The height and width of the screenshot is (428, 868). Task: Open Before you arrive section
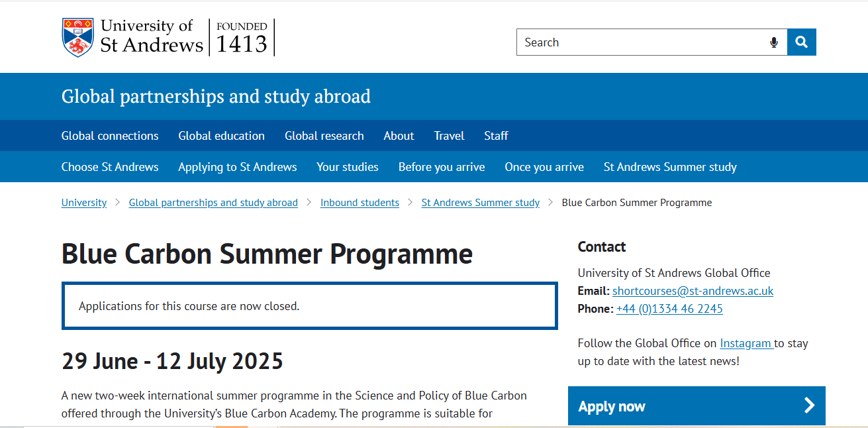[442, 167]
